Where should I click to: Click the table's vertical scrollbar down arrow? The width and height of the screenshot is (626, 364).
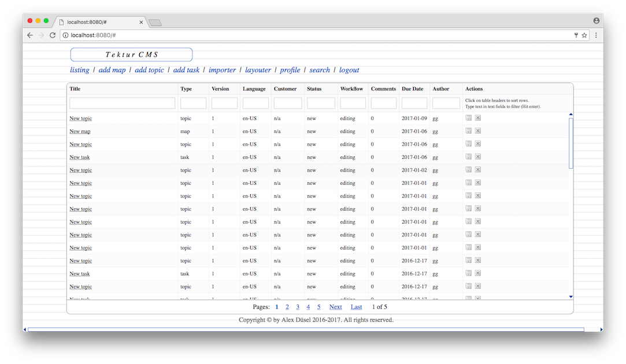tap(571, 296)
